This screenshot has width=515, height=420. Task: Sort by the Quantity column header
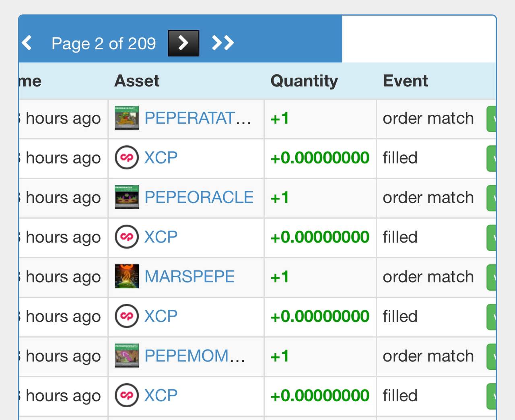click(304, 81)
